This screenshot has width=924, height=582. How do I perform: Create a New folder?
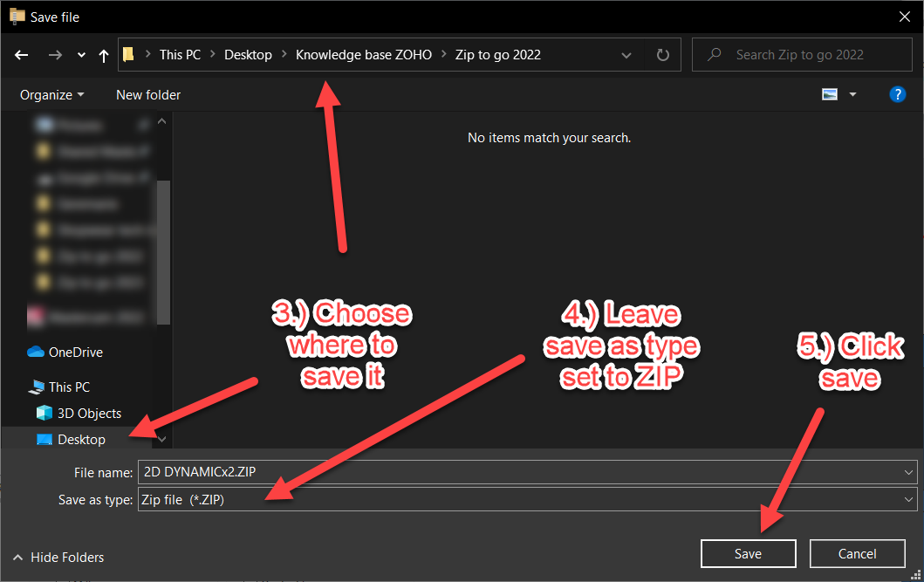(x=148, y=95)
